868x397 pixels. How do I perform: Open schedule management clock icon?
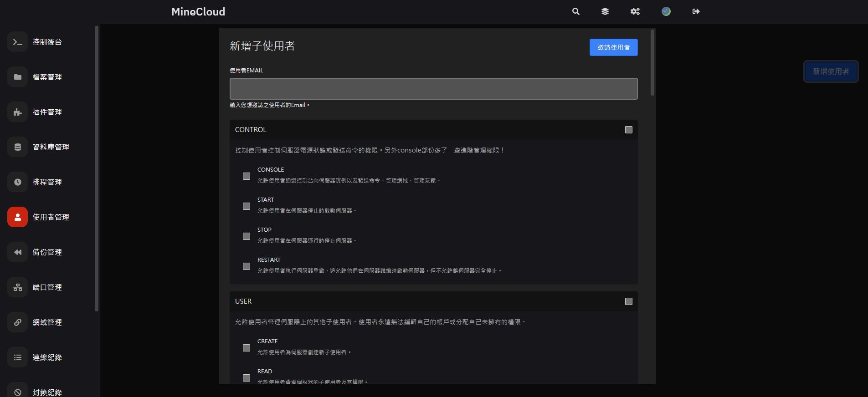click(18, 182)
